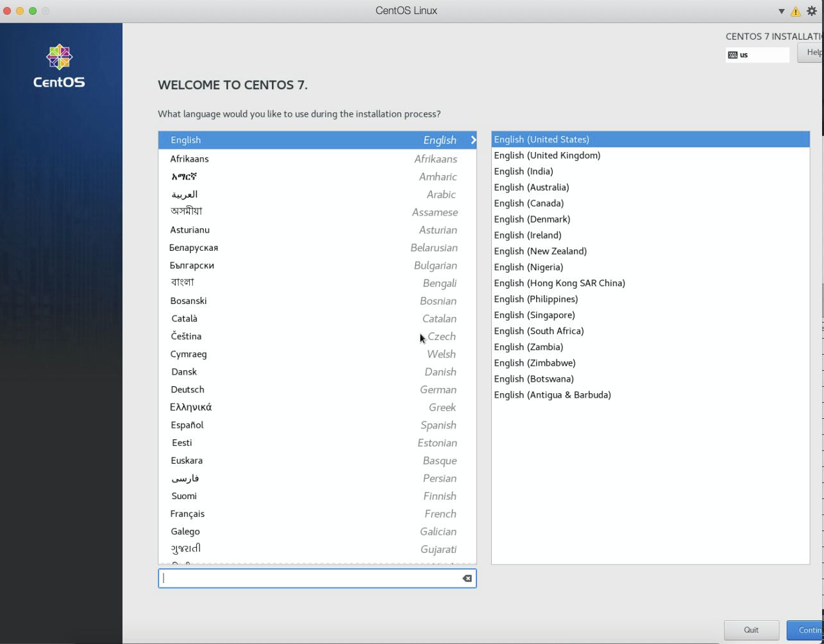Pick the English (Zimbabwe) locale

pyautogui.click(x=650, y=363)
